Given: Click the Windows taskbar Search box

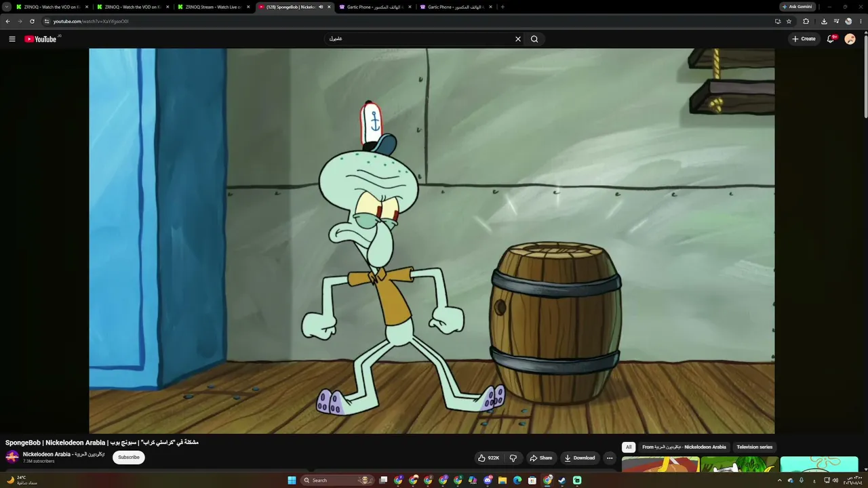Looking at the screenshot, I should click(x=337, y=481).
